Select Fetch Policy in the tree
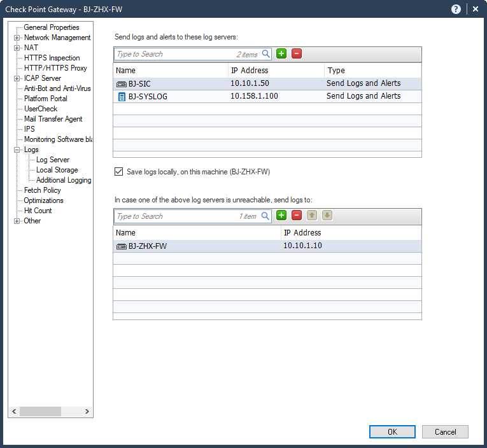 (x=42, y=190)
